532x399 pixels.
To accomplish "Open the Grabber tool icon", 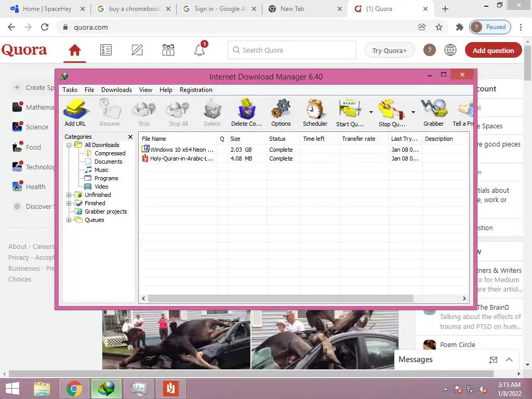I will pos(434,113).
